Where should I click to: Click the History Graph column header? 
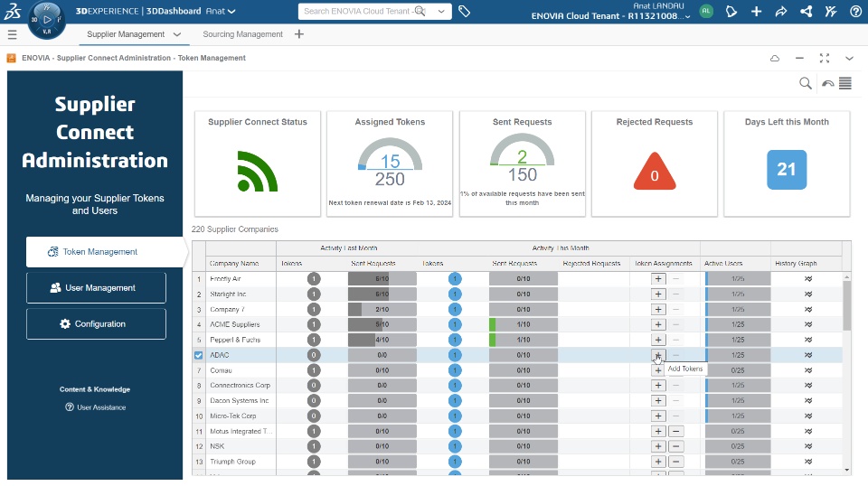(796, 264)
